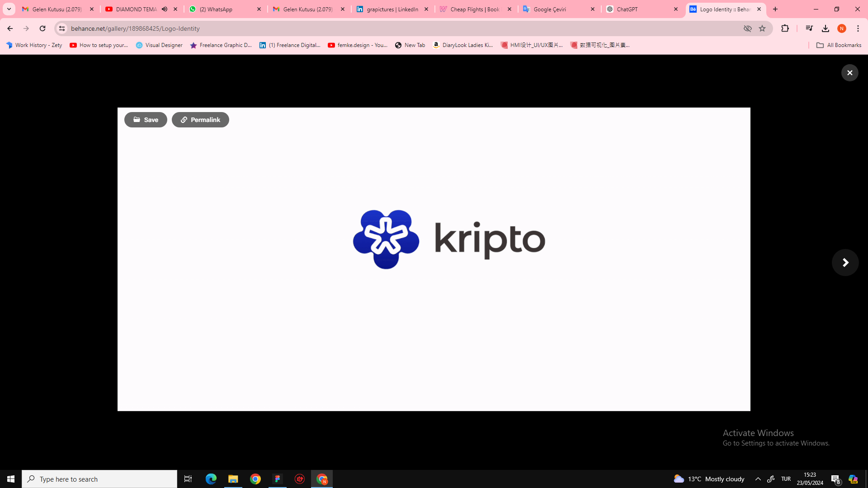Go to next image with arrow
This screenshot has width=868, height=488.
pyautogui.click(x=845, y=263)
